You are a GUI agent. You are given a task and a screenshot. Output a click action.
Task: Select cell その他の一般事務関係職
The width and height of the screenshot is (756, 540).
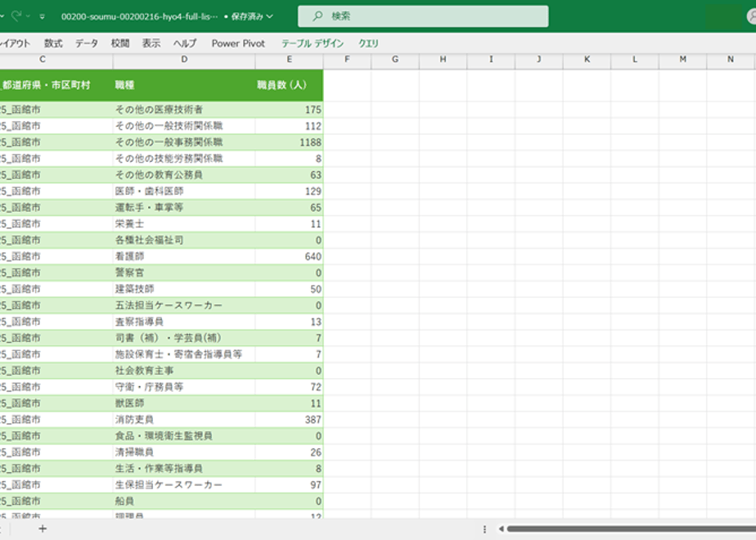[184, 142]
